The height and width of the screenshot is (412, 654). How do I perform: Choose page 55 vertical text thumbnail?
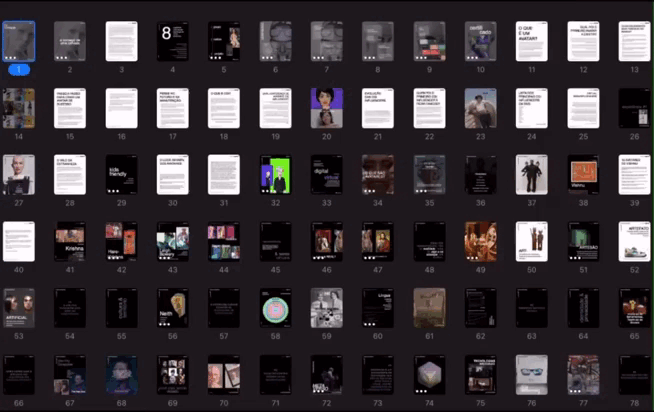click(121, 308)
